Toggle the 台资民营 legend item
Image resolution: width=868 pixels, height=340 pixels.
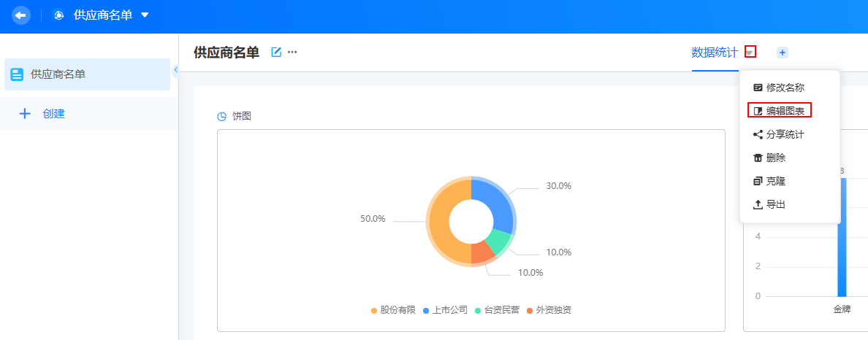(497, 310)
